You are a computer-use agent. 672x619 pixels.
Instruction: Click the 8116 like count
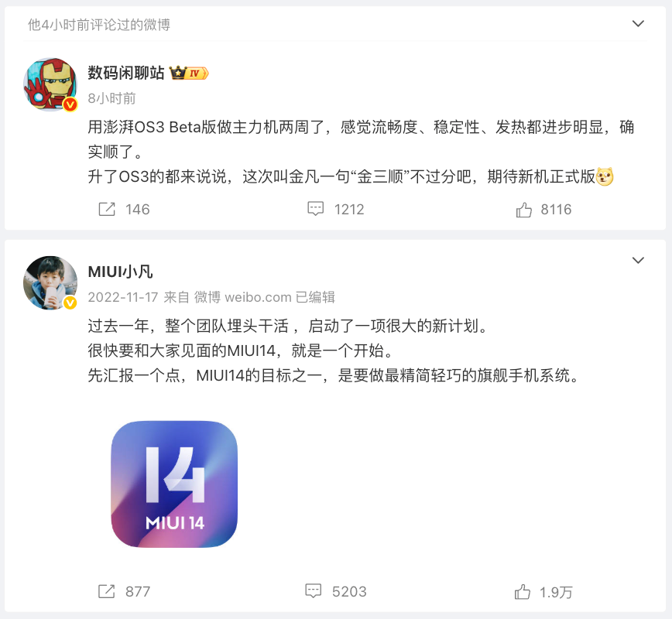[x=556, y=210]
